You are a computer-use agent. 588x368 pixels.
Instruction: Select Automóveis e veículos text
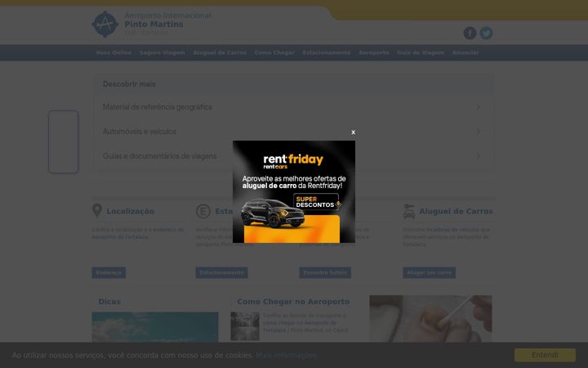(x=140, y=132)
